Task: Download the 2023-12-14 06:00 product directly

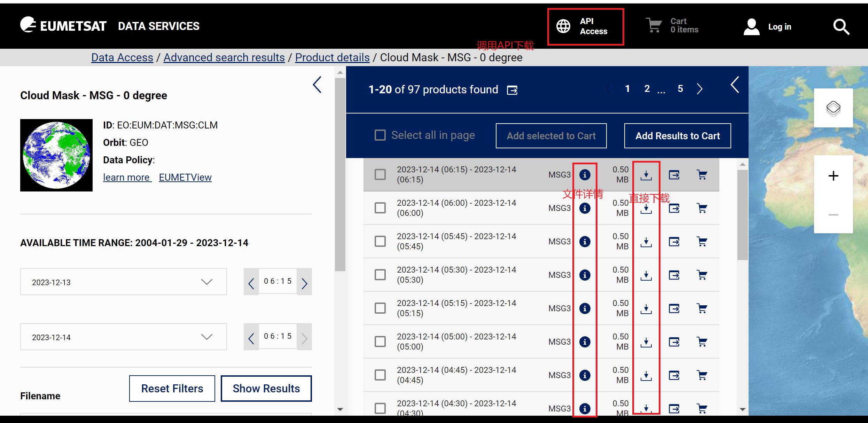Action: (x=646, y=209)
